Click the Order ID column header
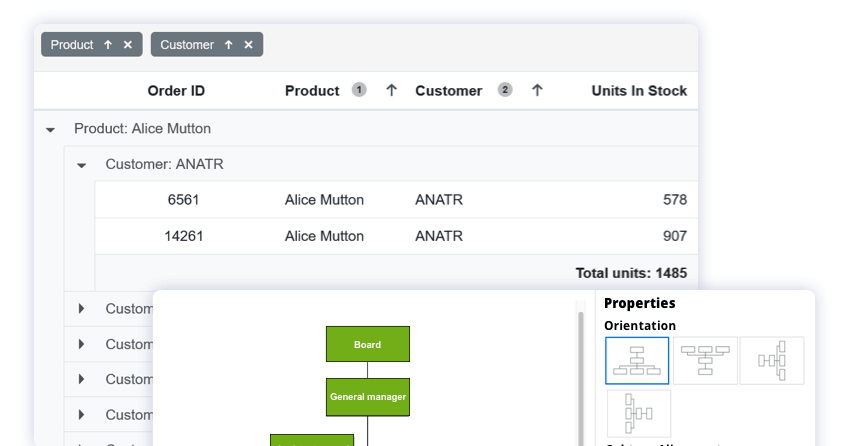 [176, 91]
